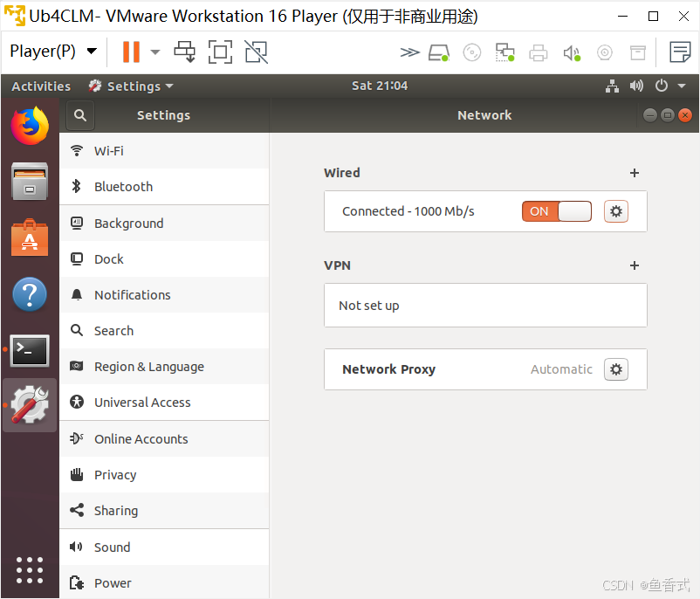The width and height of the screenshot is (700, 599).
Task: Minimize the Settings window
Action: click(x=650, y=115)
